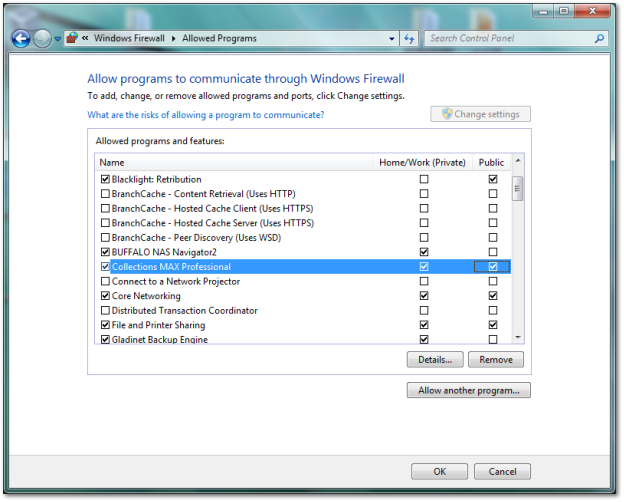Image resolution: width=624 pixels, height=502 pixels.
Task: Check BranchCache - Content Retrieval name checkbox
Action: coord(105,194)
